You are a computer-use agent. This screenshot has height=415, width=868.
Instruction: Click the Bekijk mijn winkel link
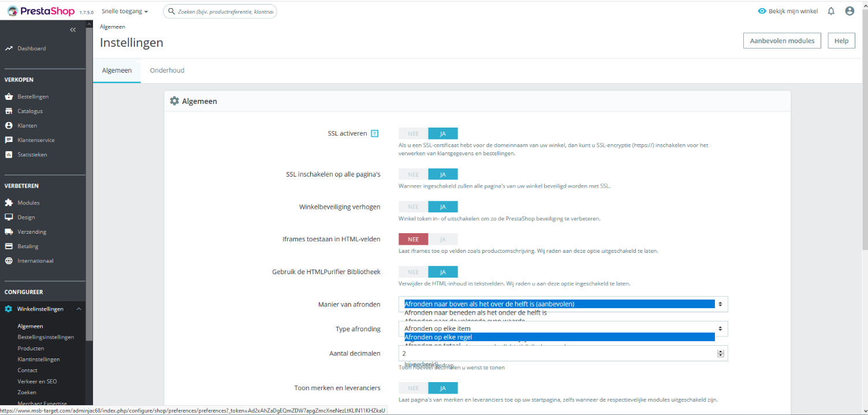(788, 11)
